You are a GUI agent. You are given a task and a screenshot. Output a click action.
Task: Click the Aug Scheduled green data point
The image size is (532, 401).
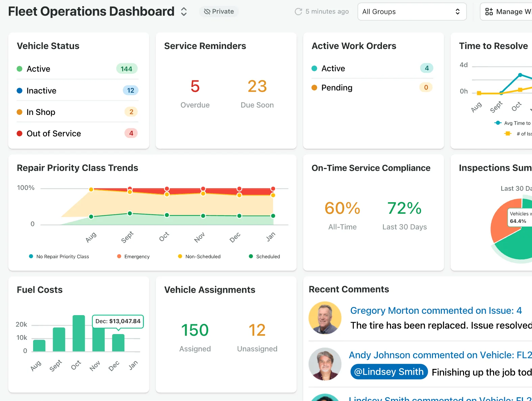[x=91, y=217]
